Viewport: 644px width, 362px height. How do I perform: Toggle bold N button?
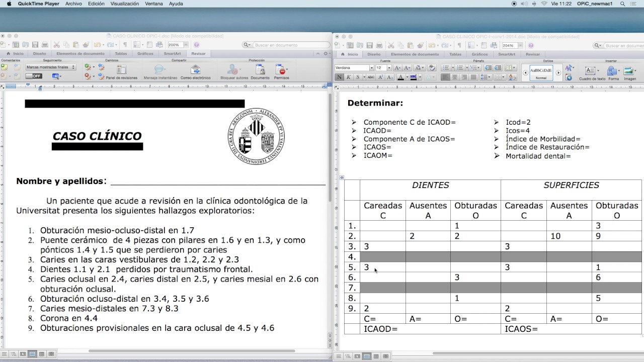point(340,77)
